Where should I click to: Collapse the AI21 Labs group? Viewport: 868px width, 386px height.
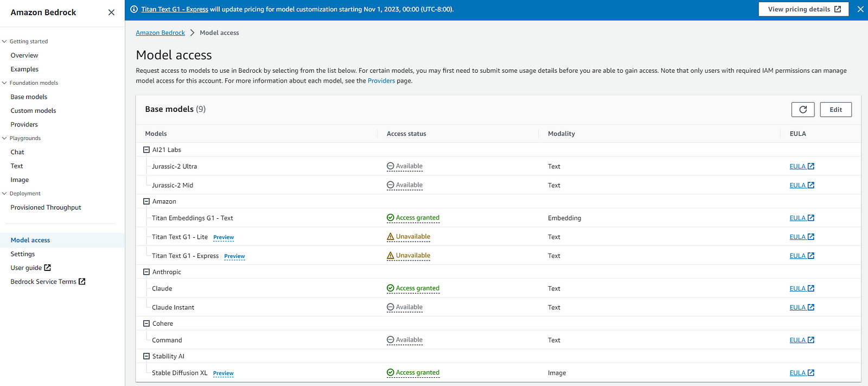click(x=146, y=150)
